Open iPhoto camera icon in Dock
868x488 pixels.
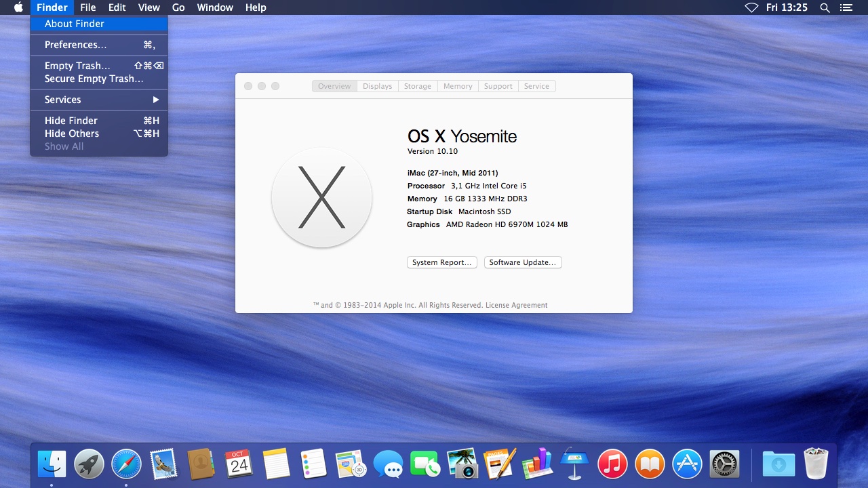(462, 464)
